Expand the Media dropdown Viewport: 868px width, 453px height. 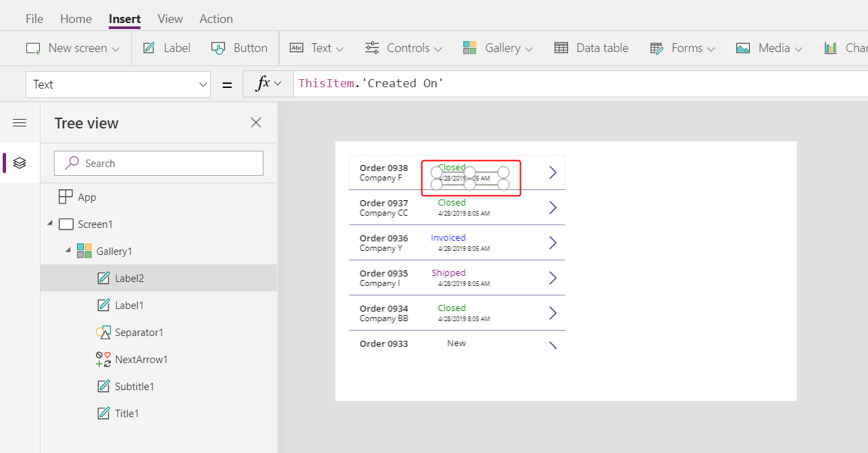click(769, 48)
